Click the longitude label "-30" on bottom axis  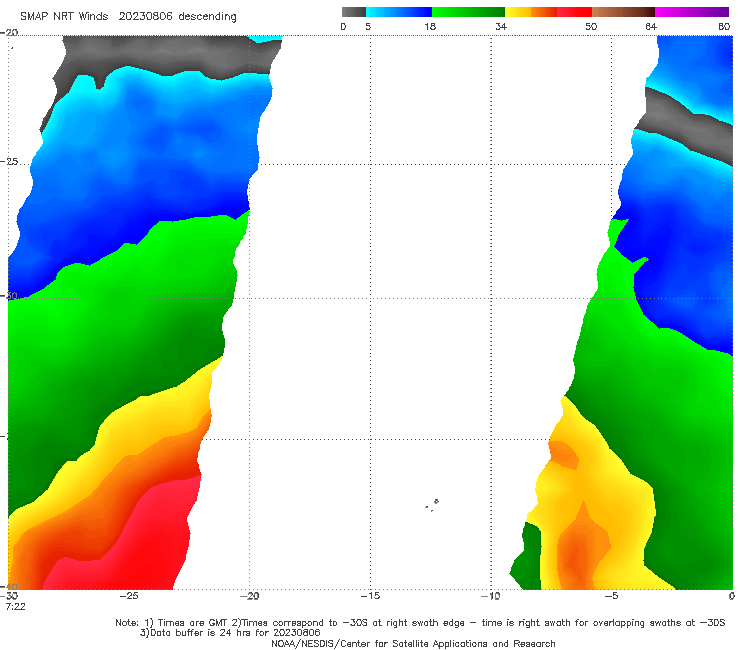[9, 596]
